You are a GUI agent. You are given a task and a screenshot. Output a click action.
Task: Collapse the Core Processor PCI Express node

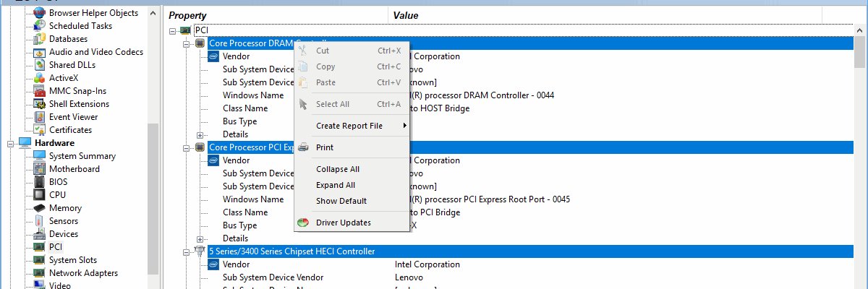coord(187,147)
